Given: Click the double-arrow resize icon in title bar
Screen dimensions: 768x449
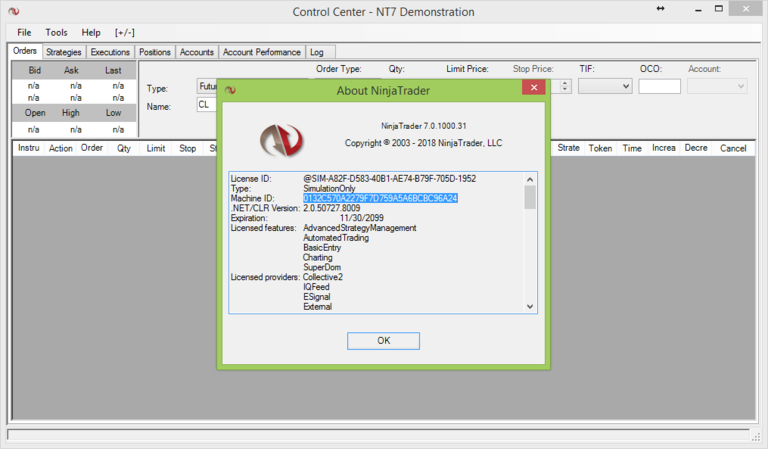Looking at the screenshot, I should [x=660, y=9].
